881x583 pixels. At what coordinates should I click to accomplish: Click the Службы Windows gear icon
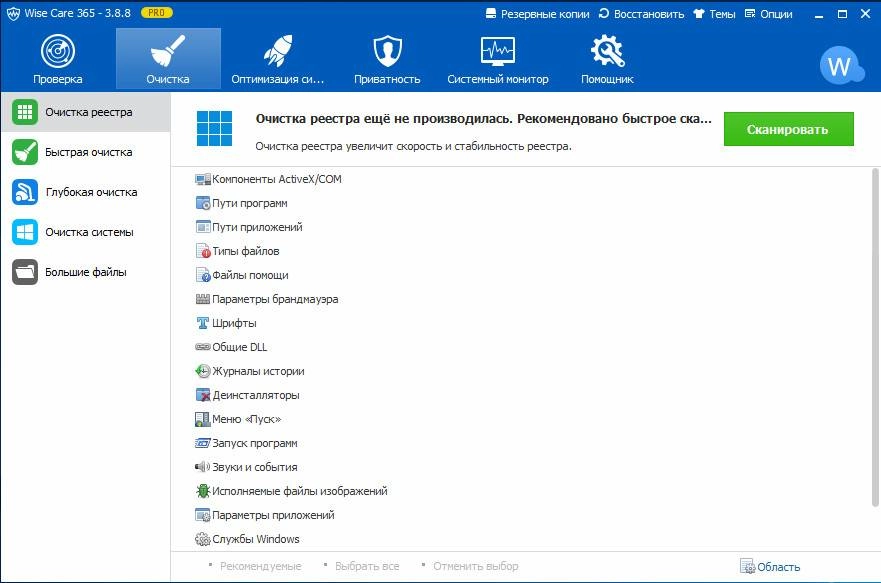(x=203, y=539)
